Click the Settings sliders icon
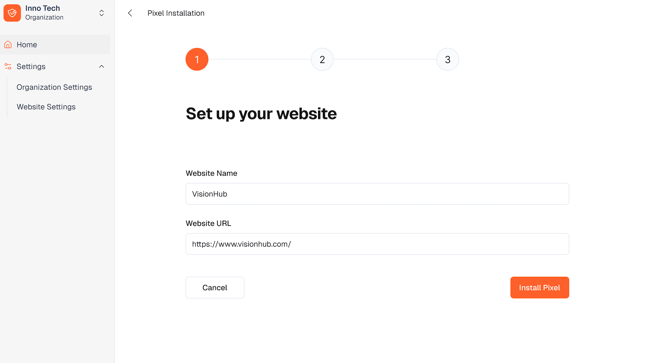The image size is (670, 363). [x=8, y=66]
